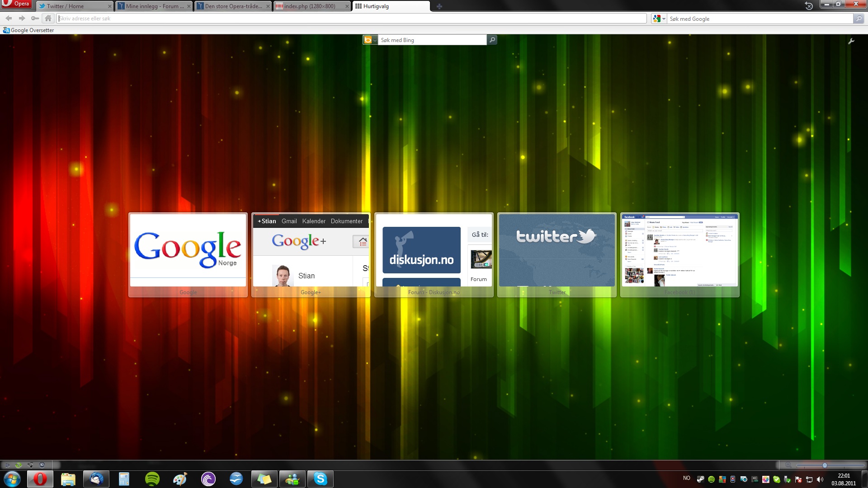
Task: Click the 'Søk med Bing' field
Action: point(432,40)
